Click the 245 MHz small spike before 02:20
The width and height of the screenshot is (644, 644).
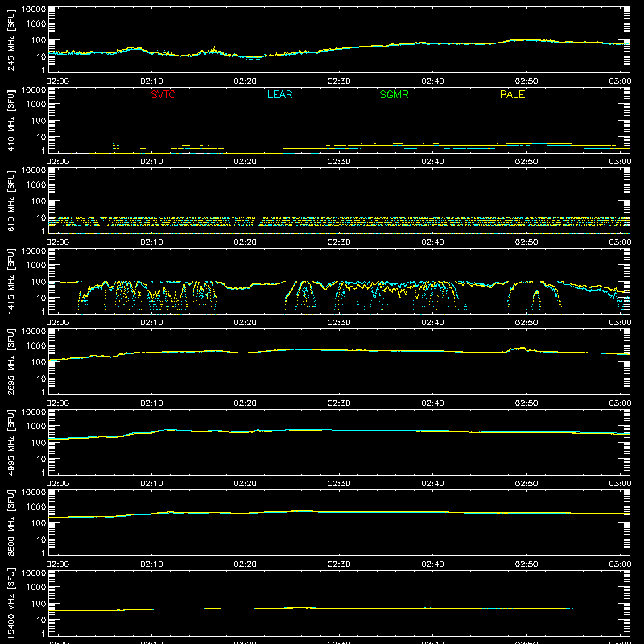click(x=213, y=49)
